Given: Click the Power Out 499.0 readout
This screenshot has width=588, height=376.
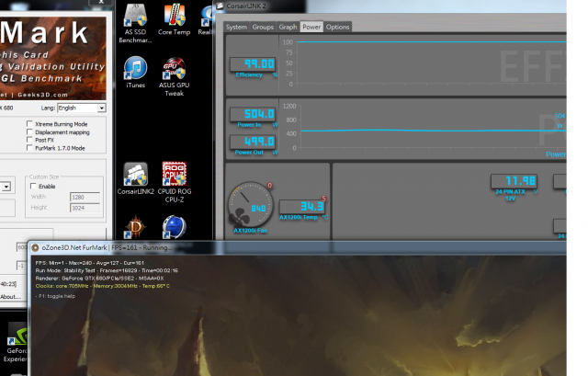Looking at the screenshot, I should click(x=253, y=142).
